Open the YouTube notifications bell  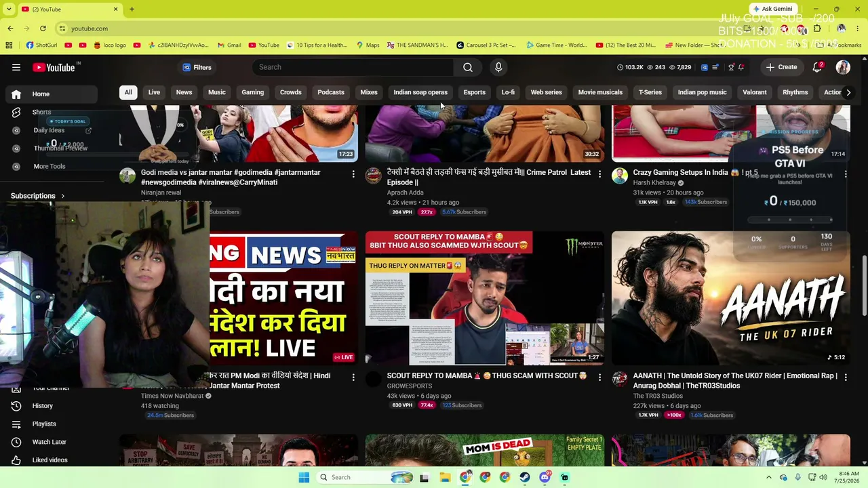pos(818,67)
